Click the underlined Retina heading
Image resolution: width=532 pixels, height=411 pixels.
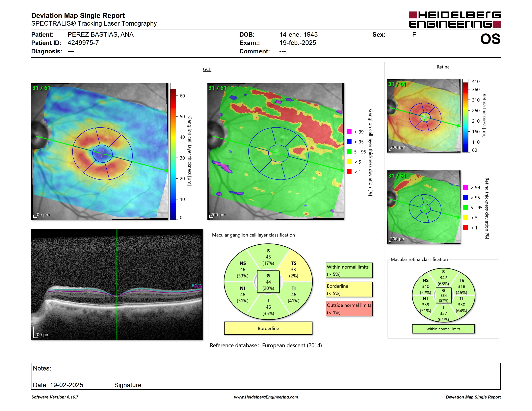point(443,67)
